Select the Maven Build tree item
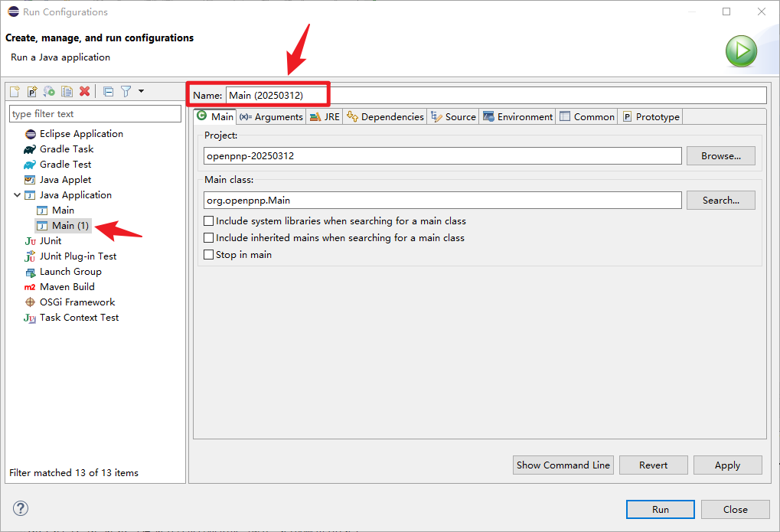Image resolution: width=780 pixels, height=532 pixels. click(x=67, y=287)
